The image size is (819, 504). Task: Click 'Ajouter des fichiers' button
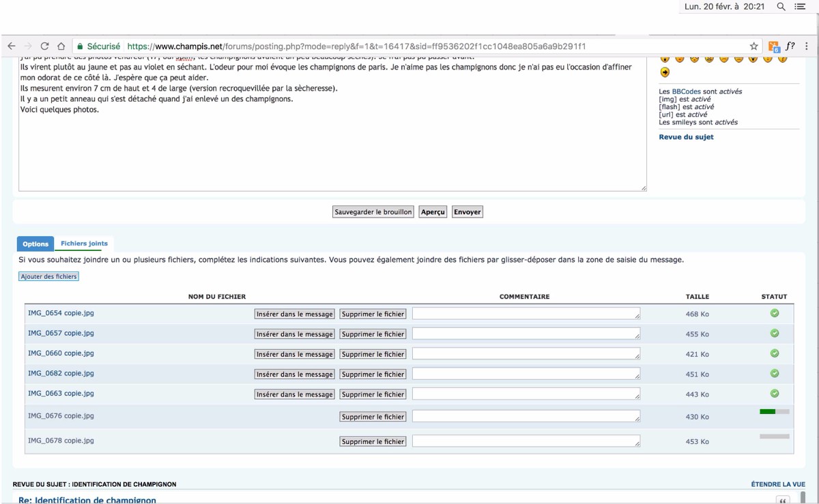[x=48, y=276]
